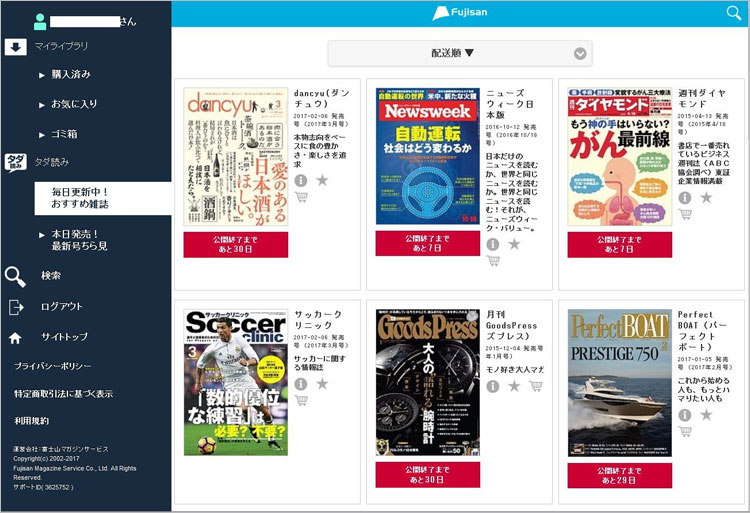Show info for Perfect BOAT
The image size is (750, 513).
pyautogui.click(x=684, y=415)
